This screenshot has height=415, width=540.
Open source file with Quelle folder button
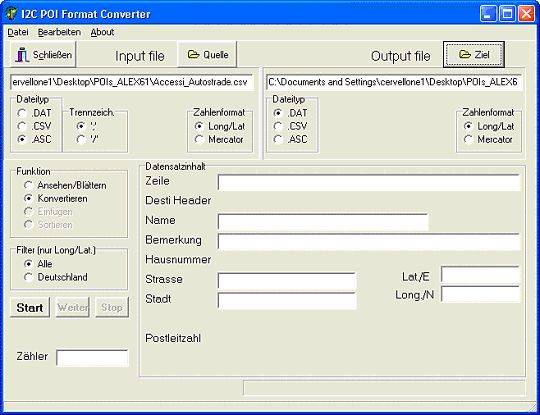coord(207,54)
